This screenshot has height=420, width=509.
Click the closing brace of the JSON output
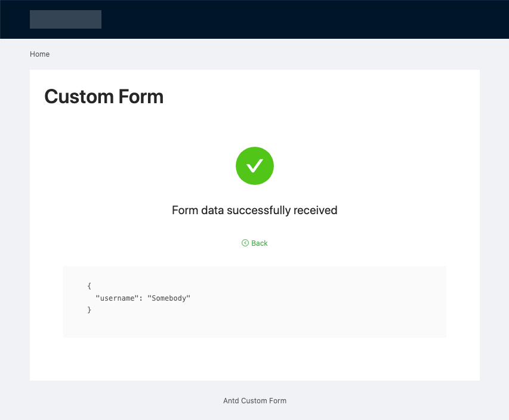(x=88, y=310)
